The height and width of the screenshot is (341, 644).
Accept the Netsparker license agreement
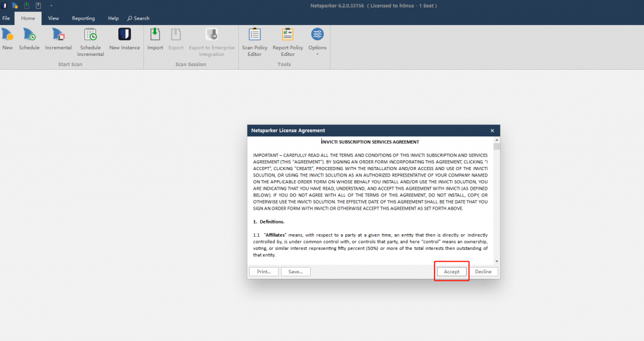[x=452, y=272]
